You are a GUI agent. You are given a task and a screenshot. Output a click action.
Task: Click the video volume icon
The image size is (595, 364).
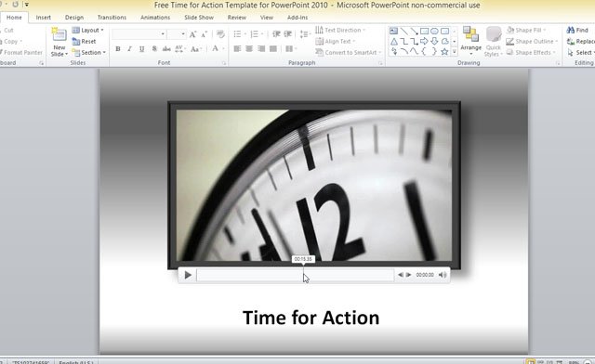[443, 275]
